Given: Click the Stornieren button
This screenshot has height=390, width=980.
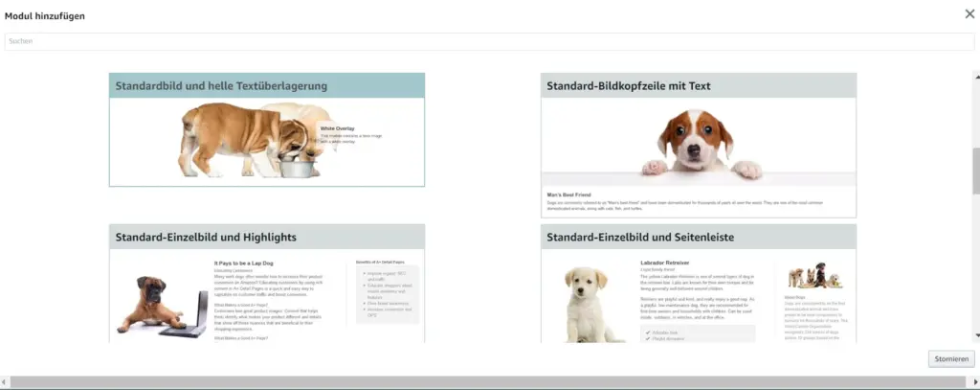Looking at the screenshot, I should point(951,359).
